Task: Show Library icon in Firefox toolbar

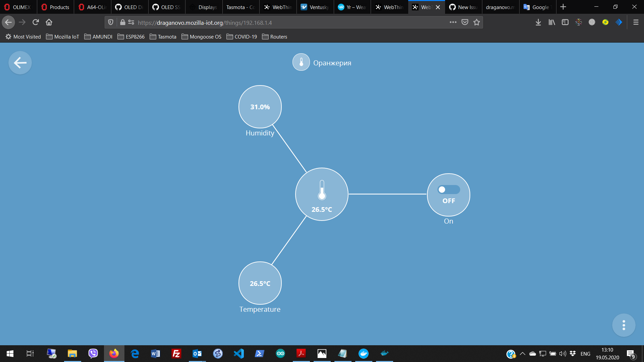Action: (551, 22)
